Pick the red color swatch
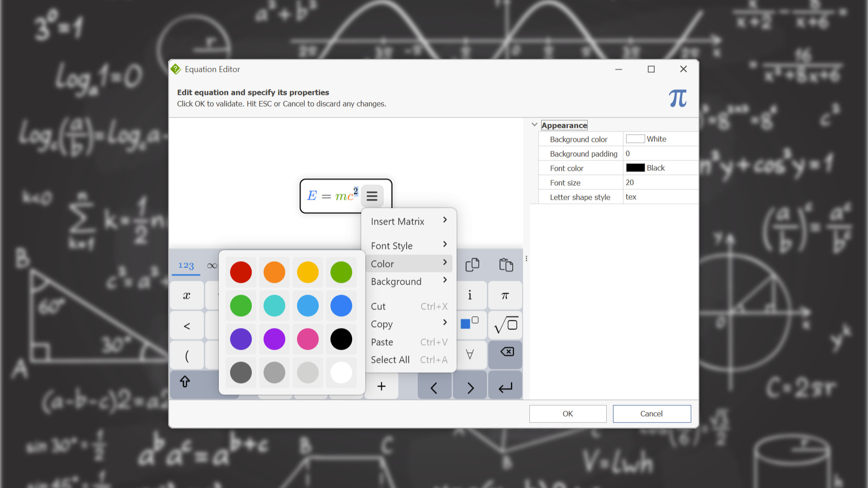The width and height of the screenshot is (868, 488). (x=241, y=272)
